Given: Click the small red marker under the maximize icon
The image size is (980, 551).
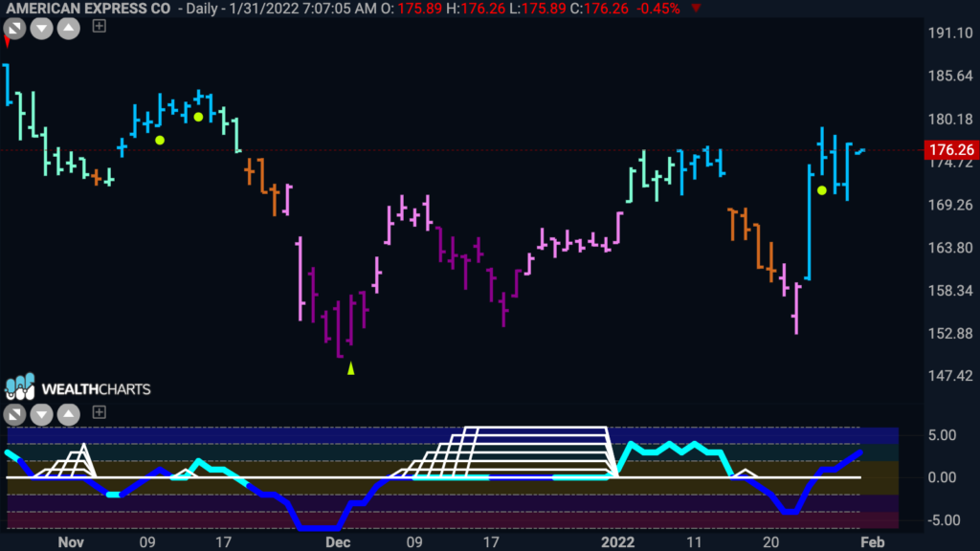Looking at the screenshot, I should (x=7, y=42).
